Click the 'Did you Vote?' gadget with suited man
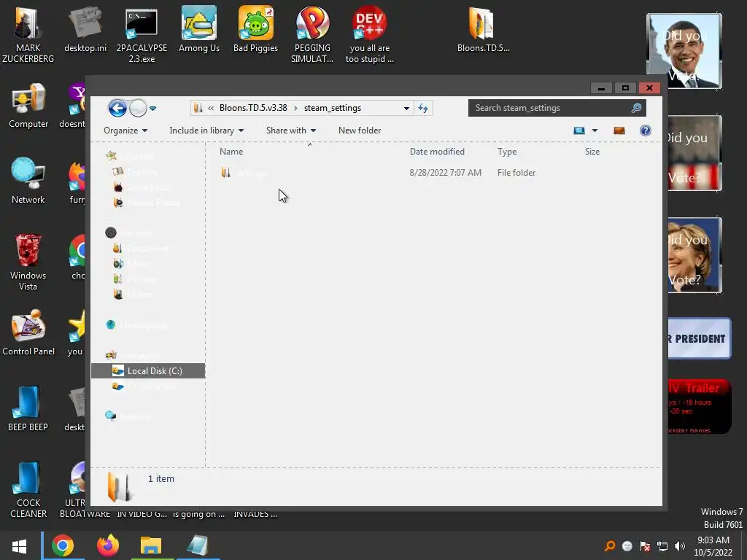Image resolution: width=747 pixels, height=560 pixels. coord(684,52)
